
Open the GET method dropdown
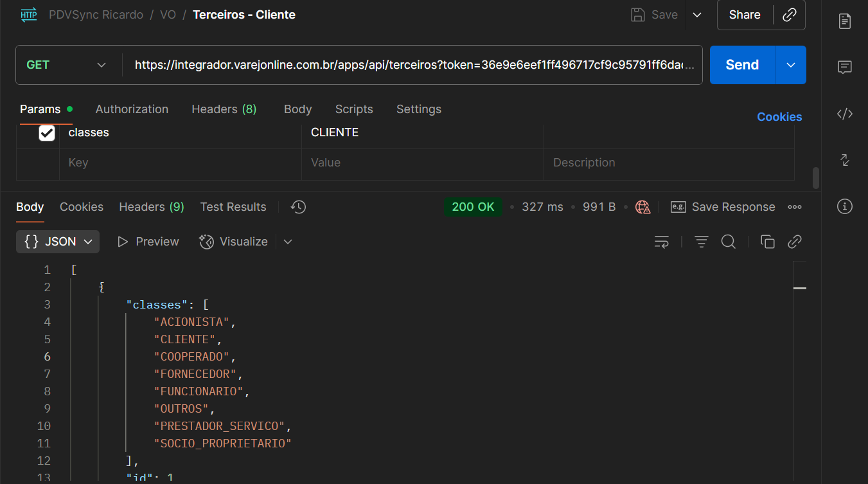66,65
